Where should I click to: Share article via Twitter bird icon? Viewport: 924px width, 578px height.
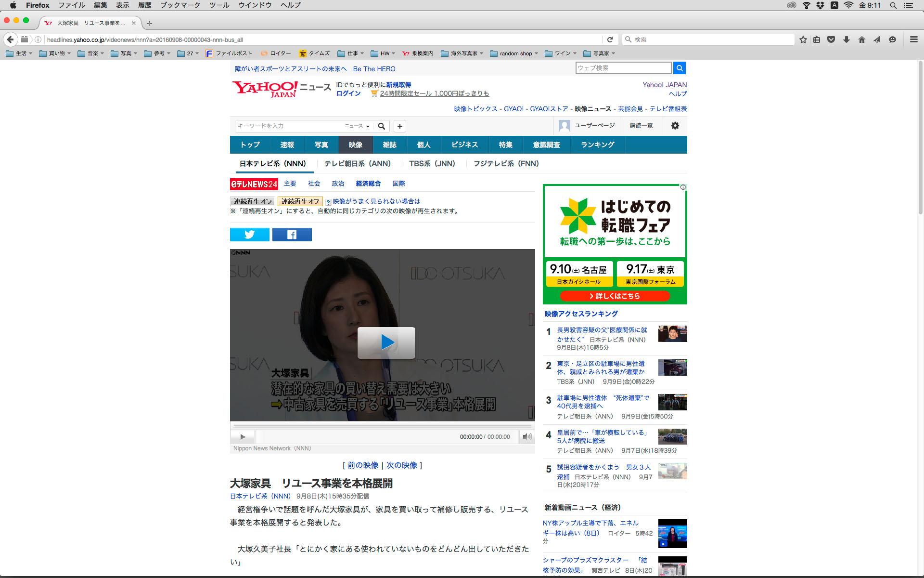[249, 235]
